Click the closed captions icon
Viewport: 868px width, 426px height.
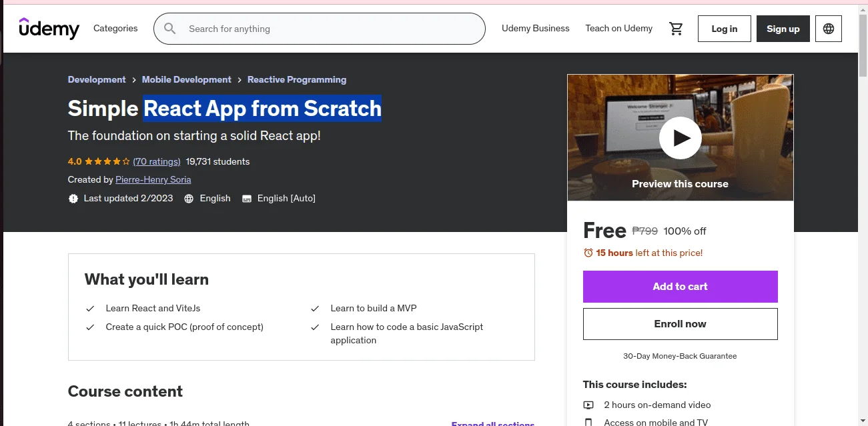tap(247, 199)
